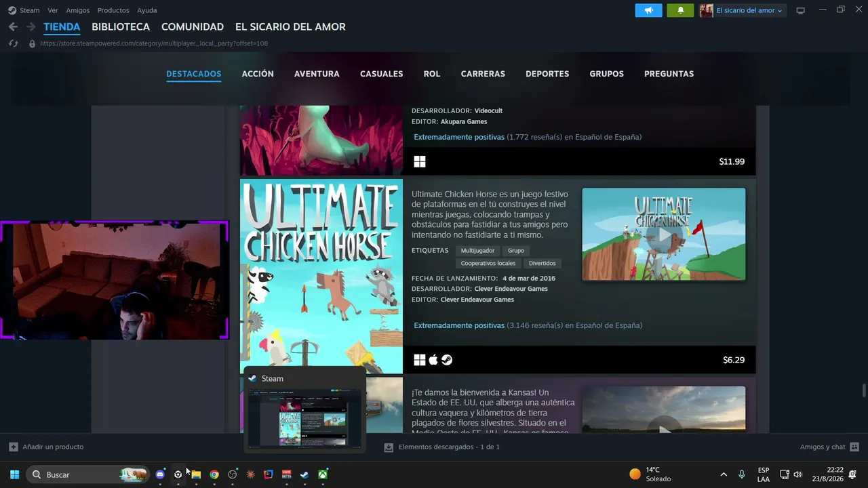Open the Xbox app from the taskbar

click(x=323, y=474)
